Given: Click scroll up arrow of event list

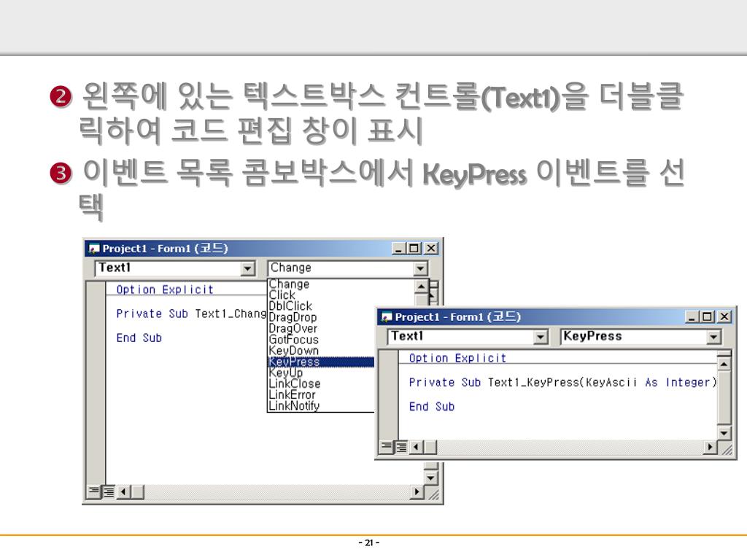Looking at the screenshot, I should click(422, 286).
